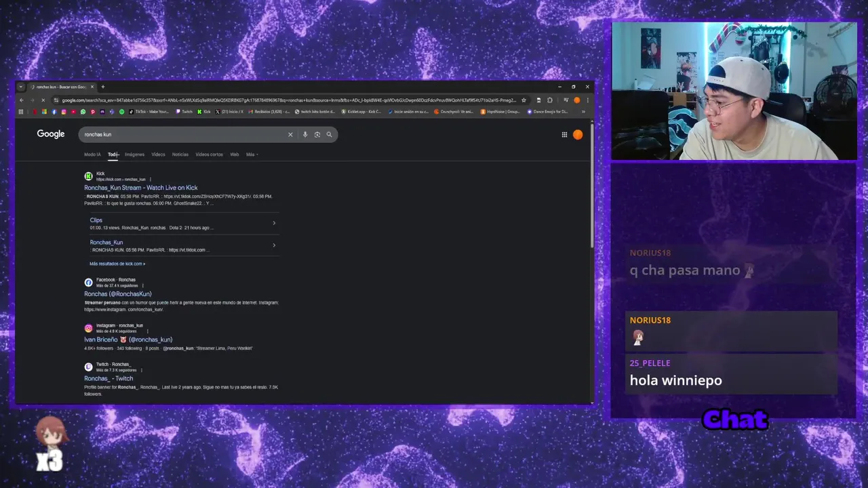The width and height of the screenshot is (868, 488).
Task: Switch to the 'Web' tab
Action: tap(234, 155)
